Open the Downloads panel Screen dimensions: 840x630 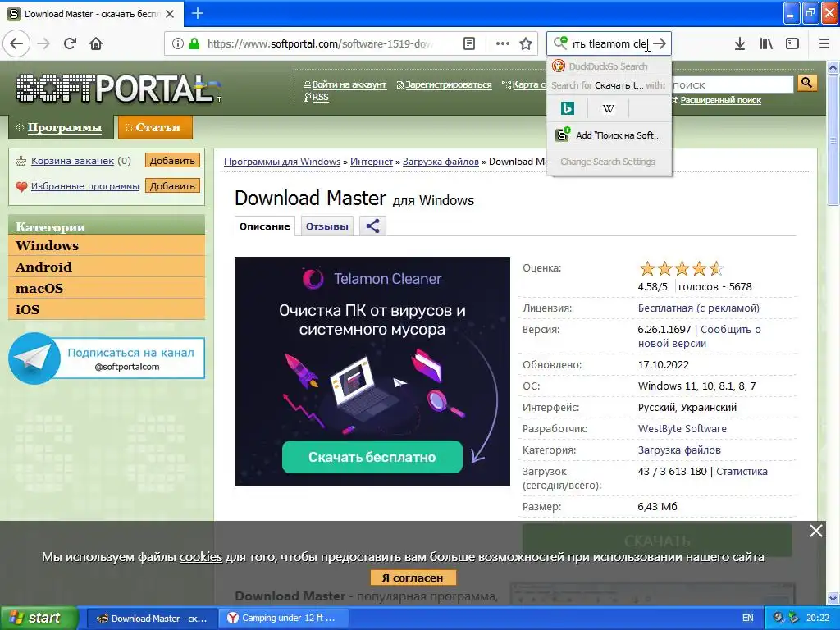[740, 43]
